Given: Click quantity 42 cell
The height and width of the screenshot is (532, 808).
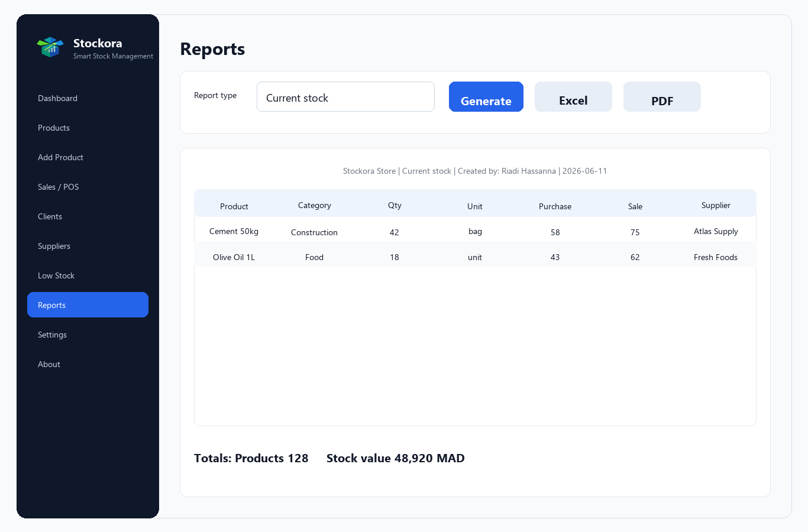Looking at the screenshot, I should 395,232.
